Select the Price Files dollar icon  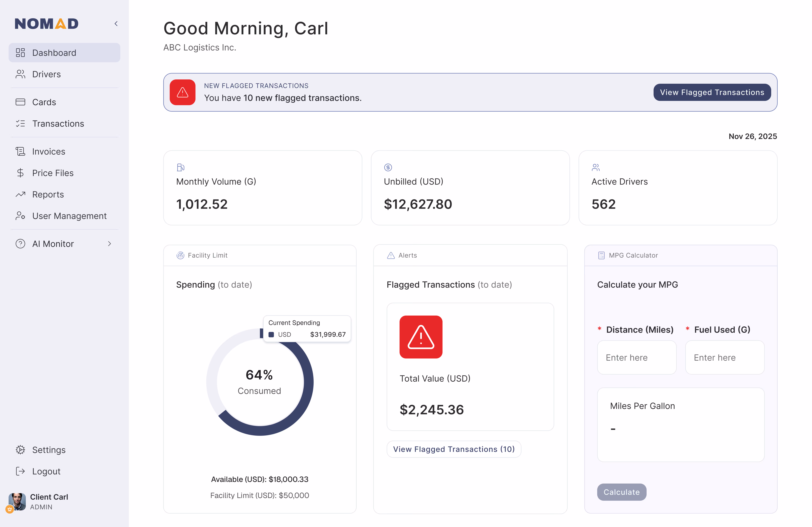(20, 173)
